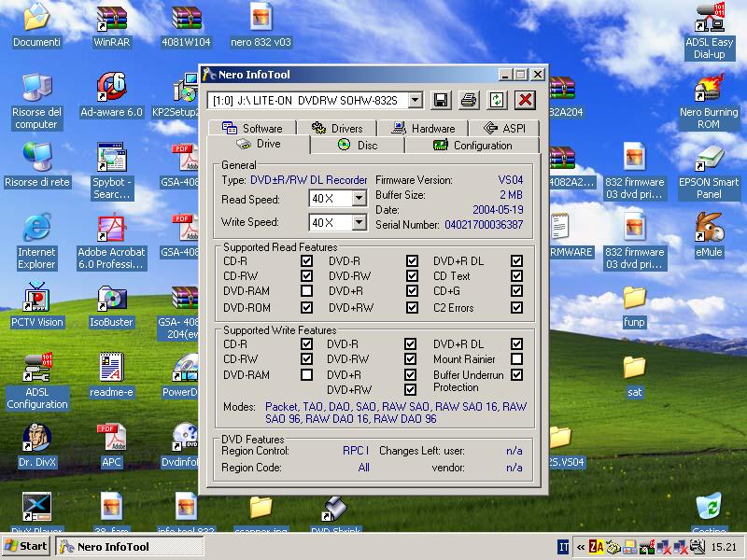Click the ZA ZoneAlarm tray icon
The height and width of the screenshot is (560, 747).
click(596, 547)
